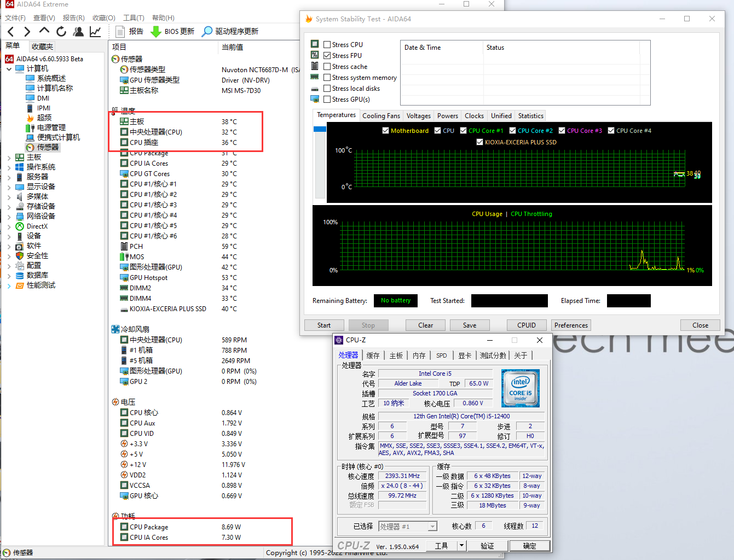This screenshot has height=560, width=734.
Task: Click the BIOS 更新 toolbar button
Action: coord(172,31)
